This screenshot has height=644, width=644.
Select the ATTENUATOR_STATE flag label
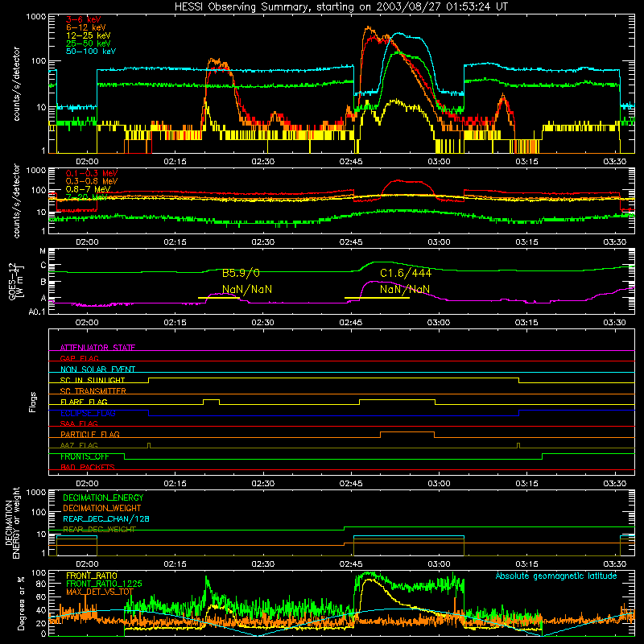(97, 348)
